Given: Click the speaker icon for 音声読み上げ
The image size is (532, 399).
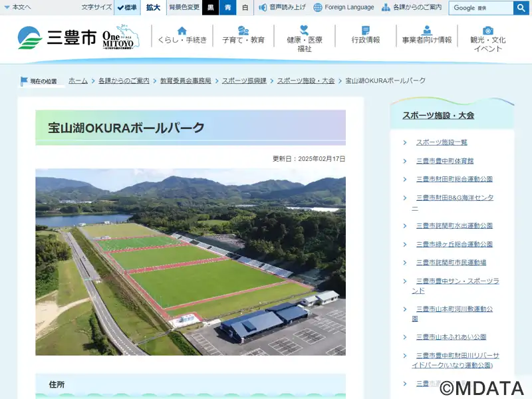Looking at the screenshot, I should tap(263, 7).
